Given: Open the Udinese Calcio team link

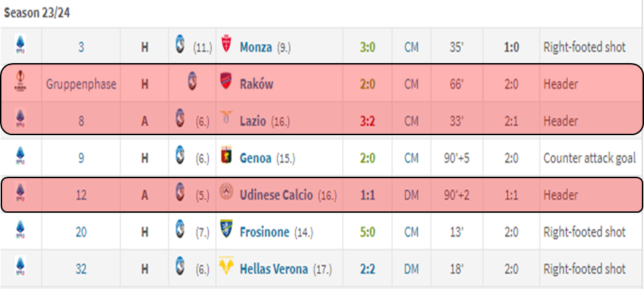Looking at the screenshot, I should coord(276,195).
